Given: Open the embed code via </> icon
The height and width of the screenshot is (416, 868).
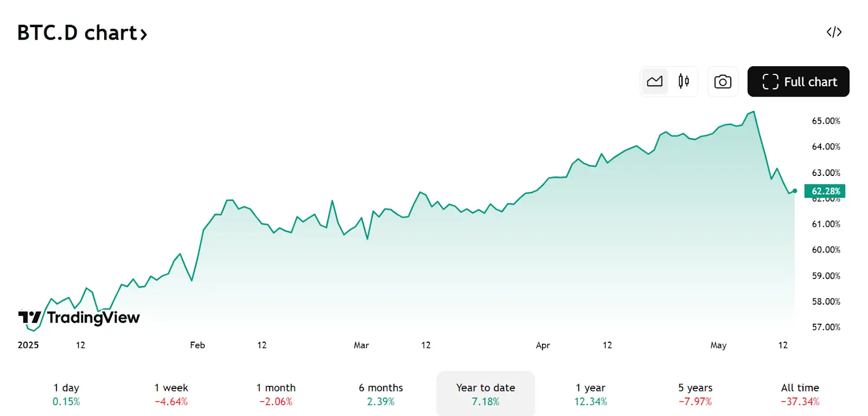Looking at the screenshot, I should (834, 31).
